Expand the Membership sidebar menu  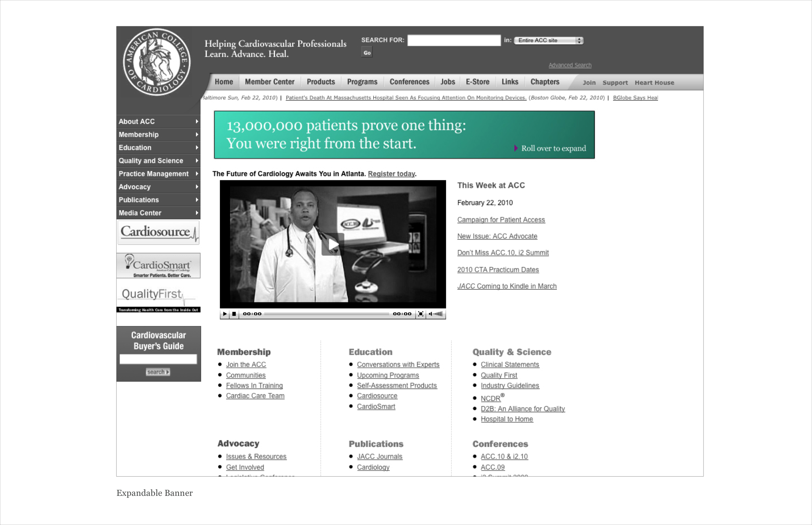tap(158, 135)
